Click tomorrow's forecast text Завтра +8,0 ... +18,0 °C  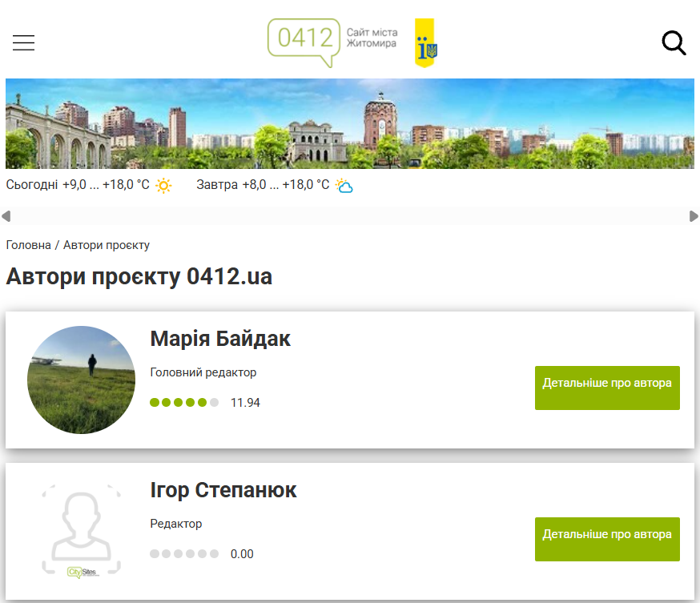263,185
